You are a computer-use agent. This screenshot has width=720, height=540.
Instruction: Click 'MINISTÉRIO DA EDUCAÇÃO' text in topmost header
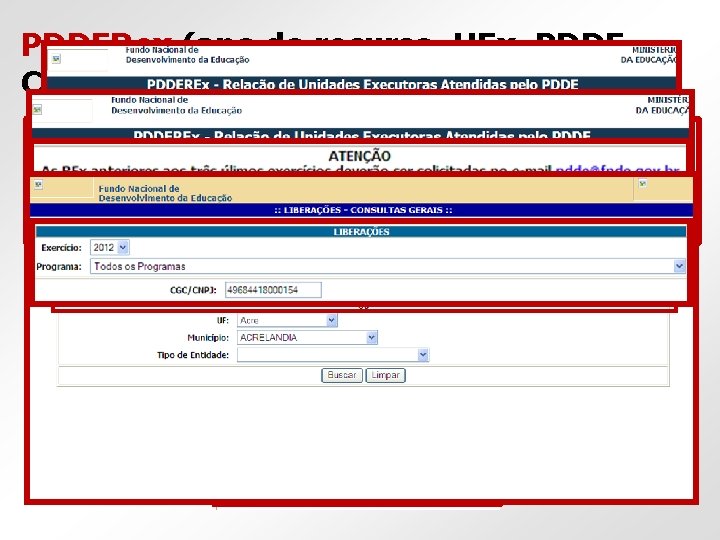coord(649,55)
